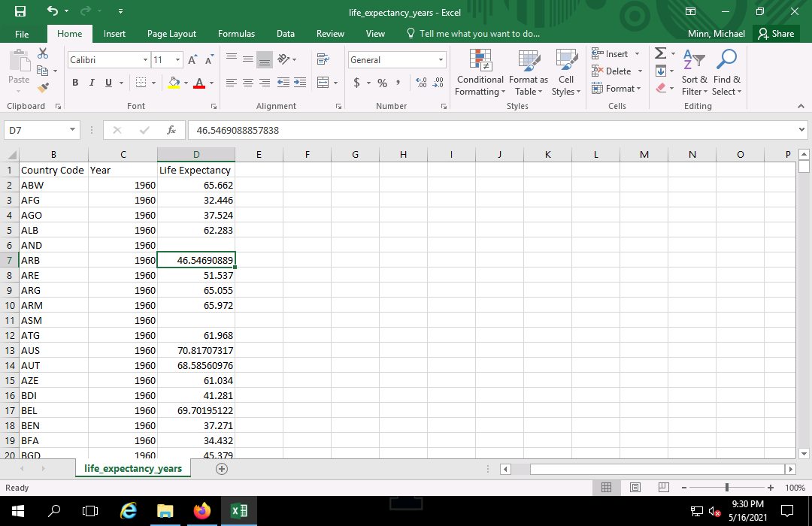
Task: Open the font size dropdown
Action: click(x=178, y=59)
